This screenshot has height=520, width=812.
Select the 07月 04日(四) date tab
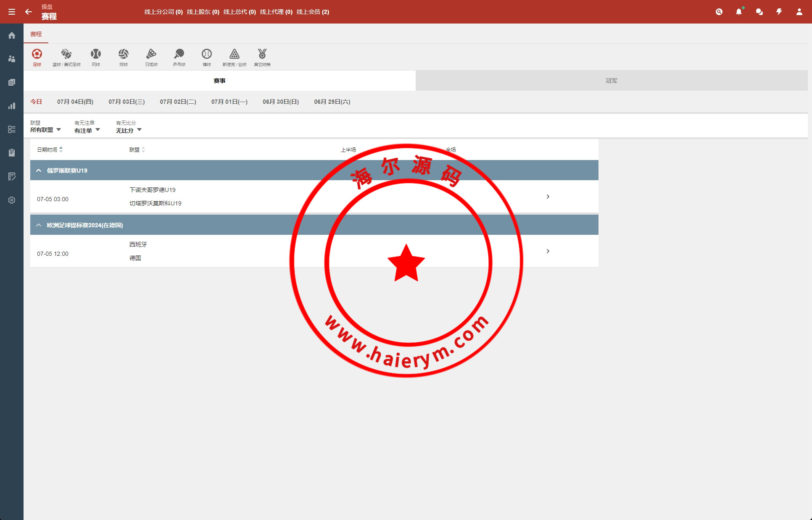[75, 102]
